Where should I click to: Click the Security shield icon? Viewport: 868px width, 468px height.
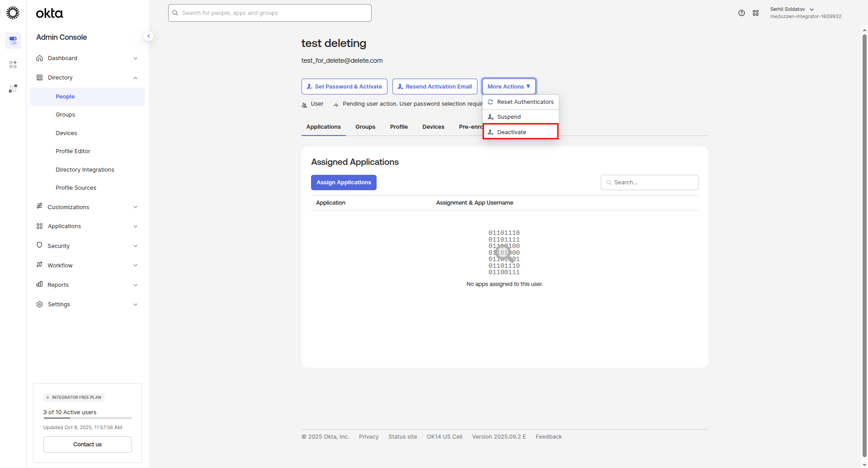tap(39, 245)
